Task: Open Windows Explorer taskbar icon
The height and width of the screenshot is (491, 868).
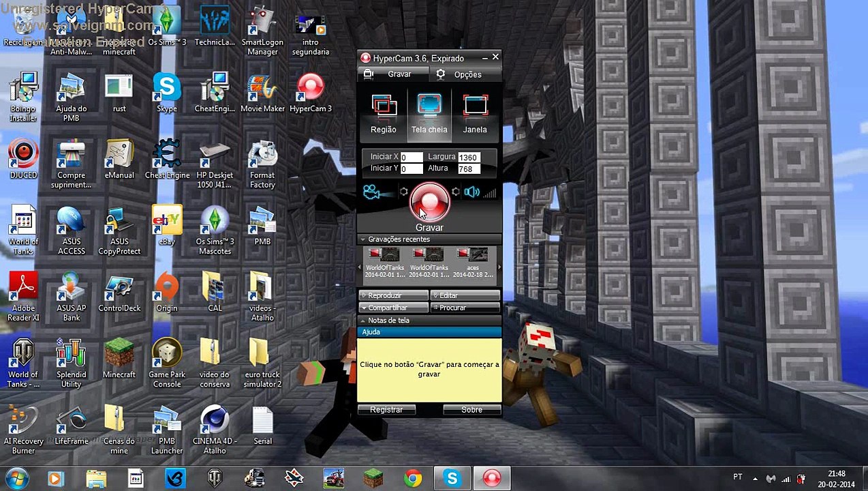Action: click(96, 479)
